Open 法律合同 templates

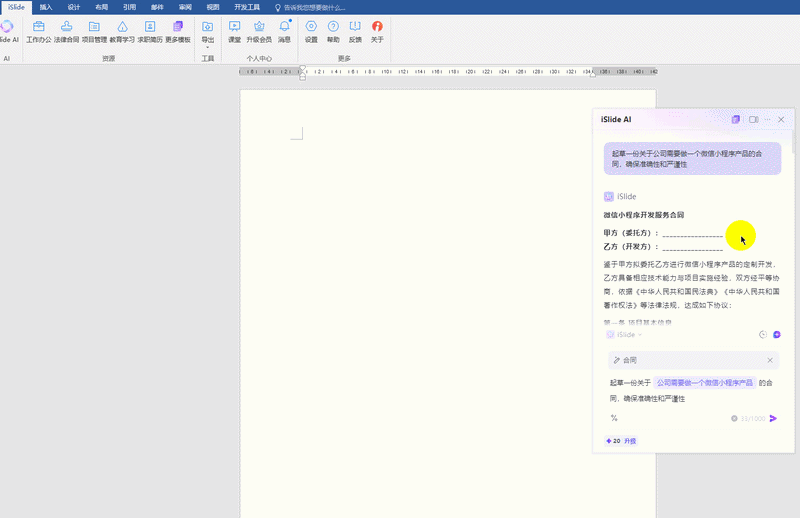point(66,32)
